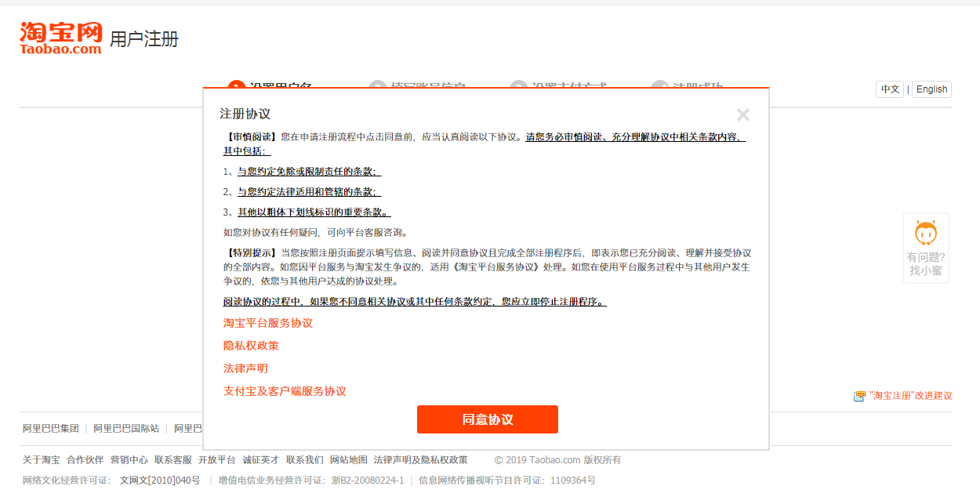This screenshot has width=980, height=497.
Task: Open the 关于淘宝 footer link
Action: [42, 460]
